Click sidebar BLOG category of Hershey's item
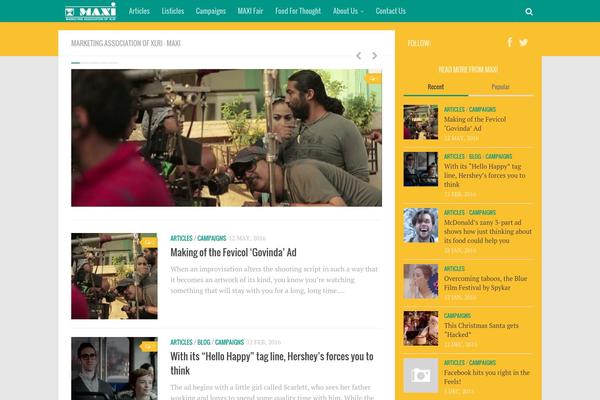 point(475,157)
